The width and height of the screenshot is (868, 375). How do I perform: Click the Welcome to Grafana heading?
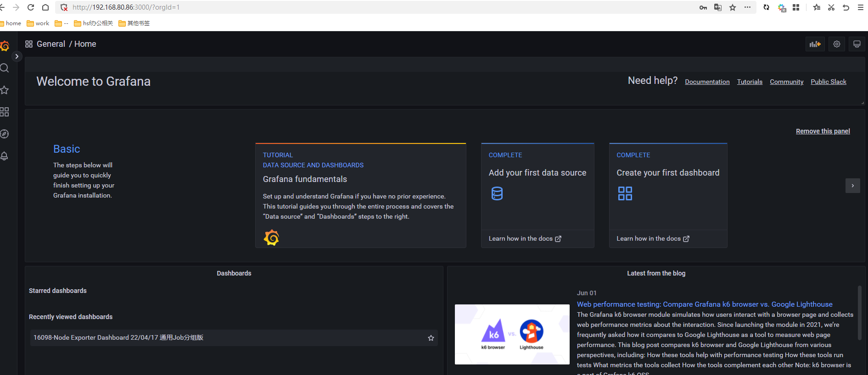tap(94, 81)
